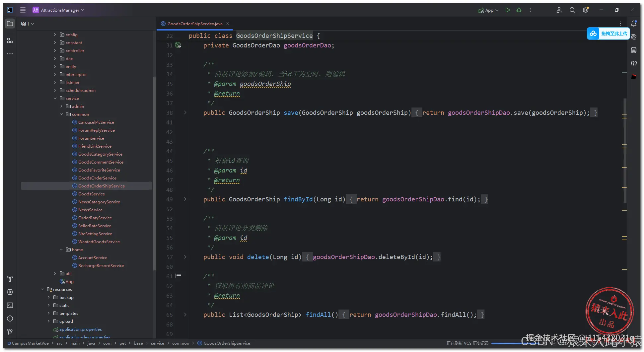
Task: Open the App run configuration dropdown
Action: point(488,10)
